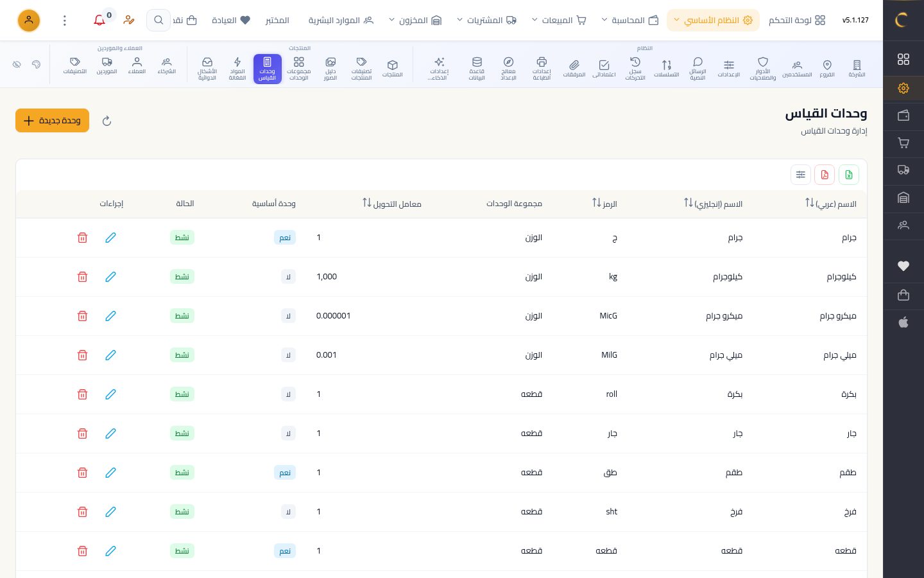Export the table to PDF
The height and width of the screenshot is (578, 924).
click(825, 175)
